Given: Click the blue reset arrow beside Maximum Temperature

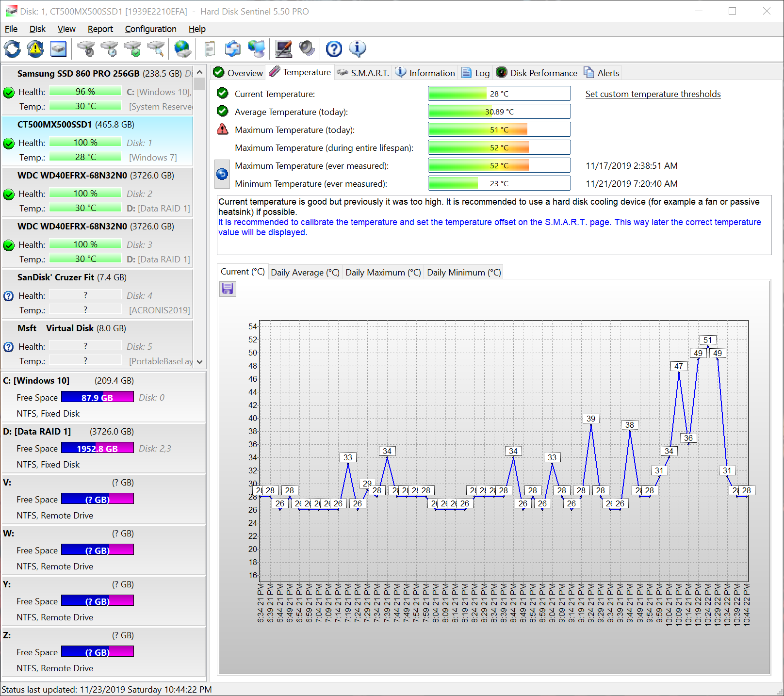Looking at the screenshot, I should [x=222, y=174].
